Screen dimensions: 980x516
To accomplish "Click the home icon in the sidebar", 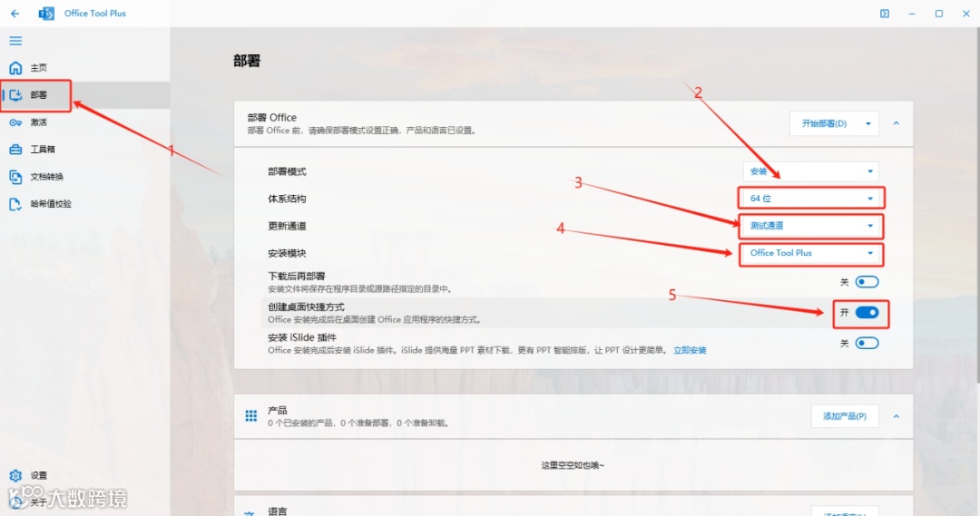I will click(15, 67).
